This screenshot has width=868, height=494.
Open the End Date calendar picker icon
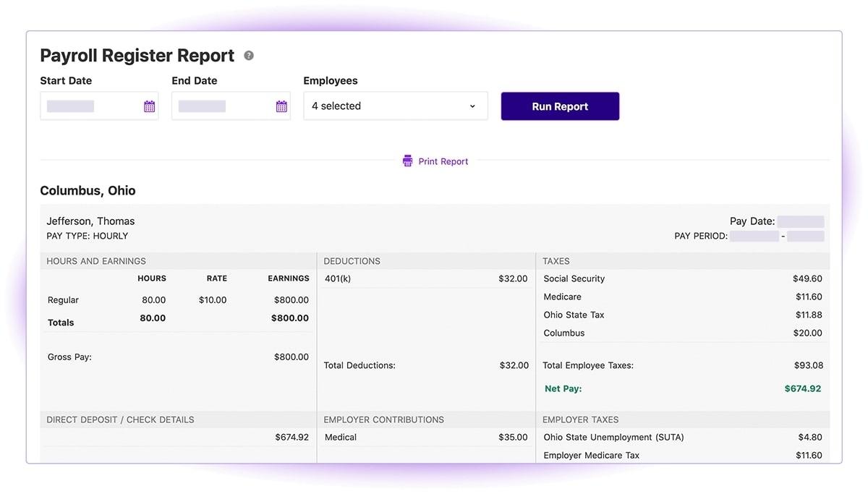click(281, 106)
